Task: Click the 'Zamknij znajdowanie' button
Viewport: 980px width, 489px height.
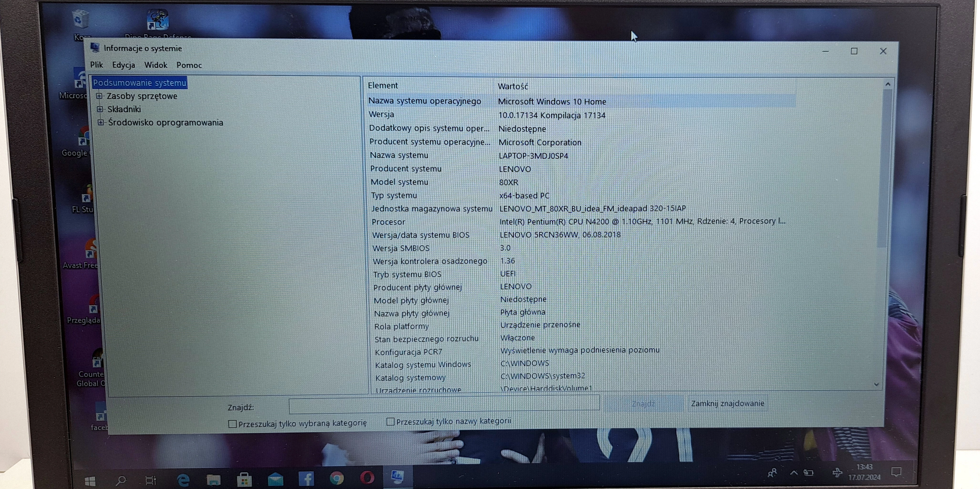Action: (727, 403)
